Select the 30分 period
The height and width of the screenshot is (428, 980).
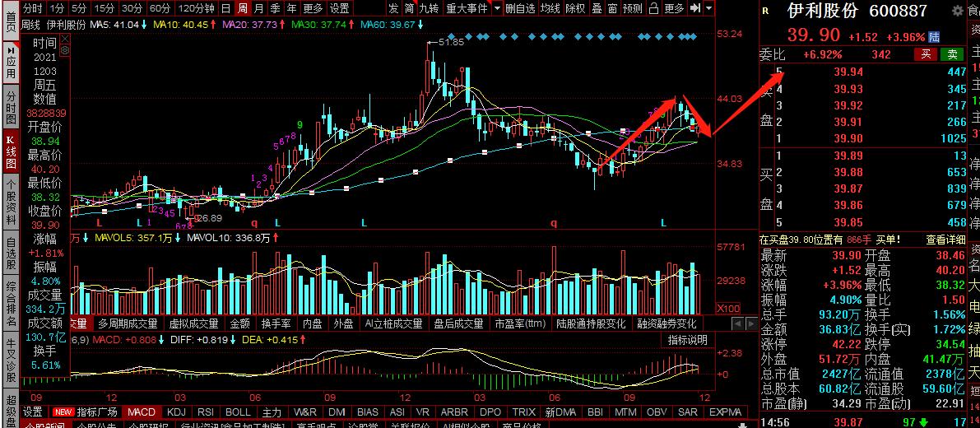point(132,8)
